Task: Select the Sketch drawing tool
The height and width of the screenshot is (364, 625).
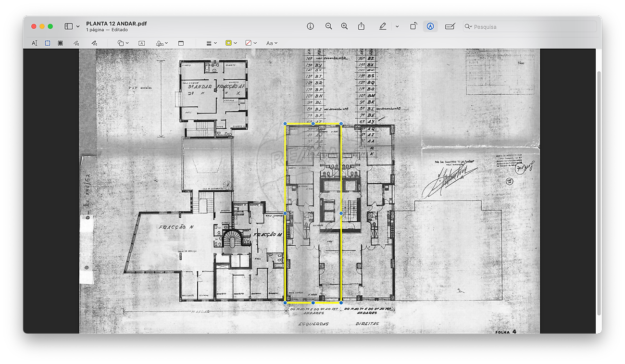Action: tap(76, 43)
